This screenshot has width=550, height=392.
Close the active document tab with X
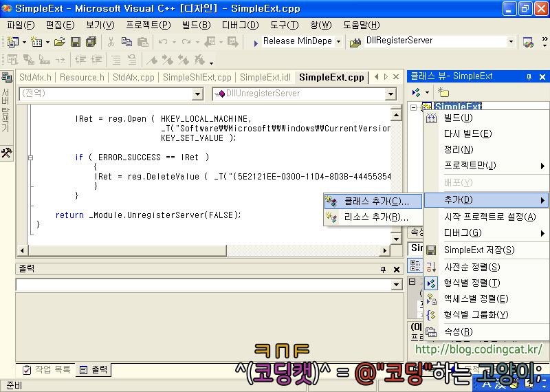click(396, 77)
